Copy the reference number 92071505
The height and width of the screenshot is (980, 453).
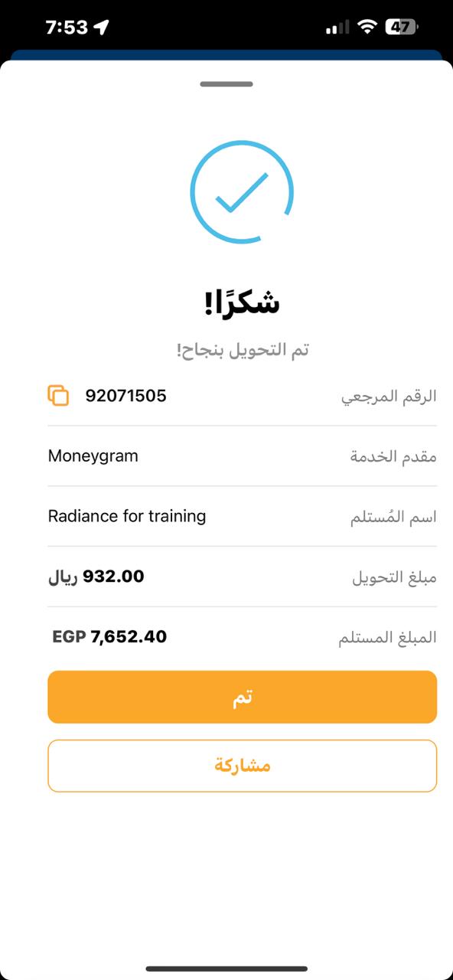[58, 396]
